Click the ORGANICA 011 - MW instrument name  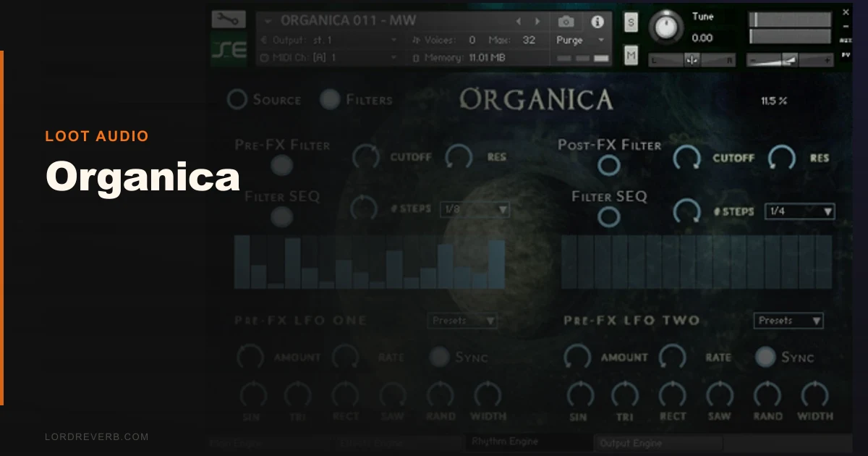(x=349, y=21)
